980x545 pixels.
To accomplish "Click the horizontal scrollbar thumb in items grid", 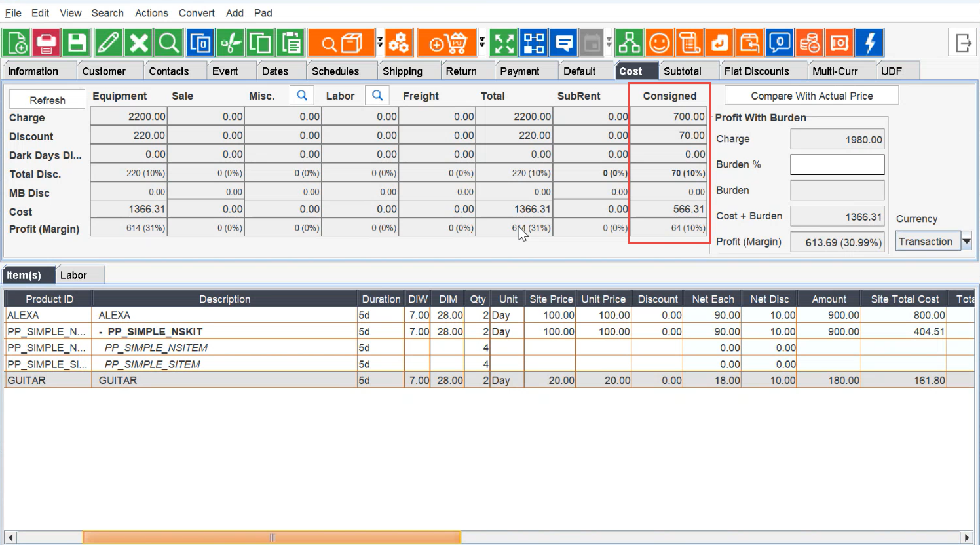I will pos(272,538).
